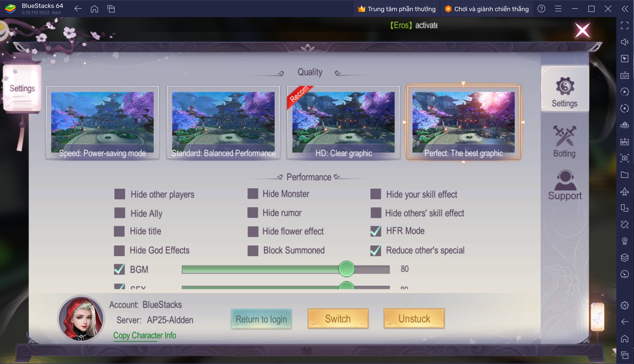Select HD: Clear graphic quality option
The width and height of the screenshot is (634, 364).
click(343, 123)
